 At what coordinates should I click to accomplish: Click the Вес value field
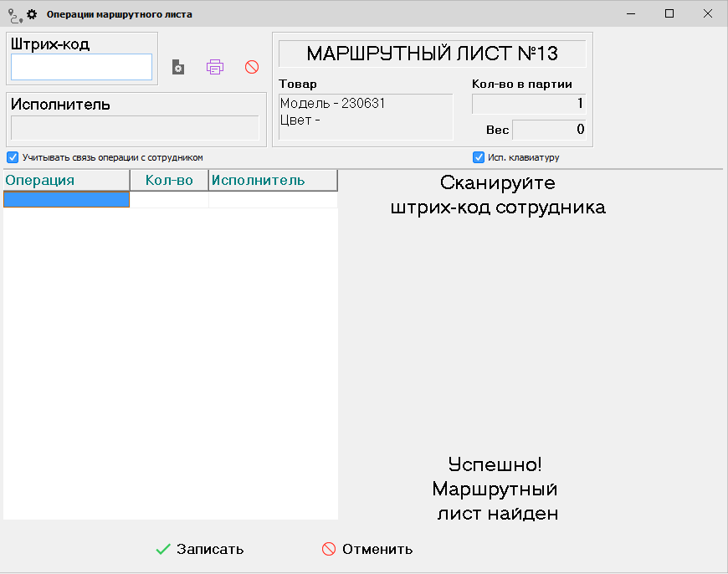549,130
